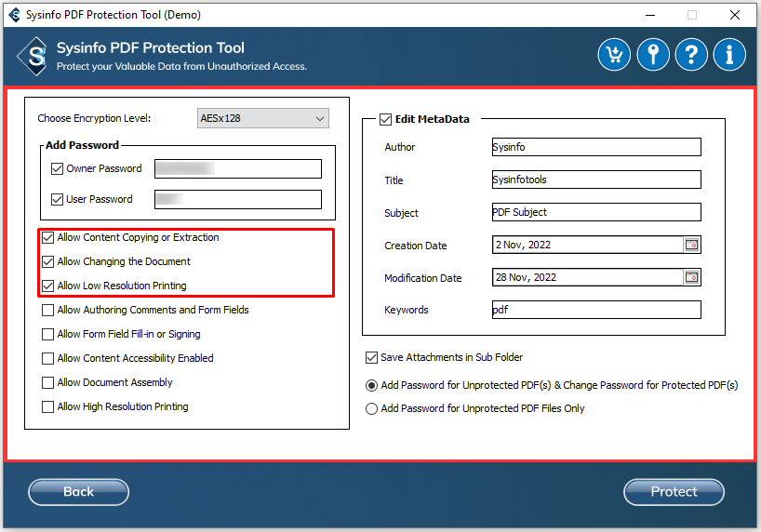Select Add Password & Change Password radio option
The height and width of the screenshot is (532, 761).
click(371, 385)
